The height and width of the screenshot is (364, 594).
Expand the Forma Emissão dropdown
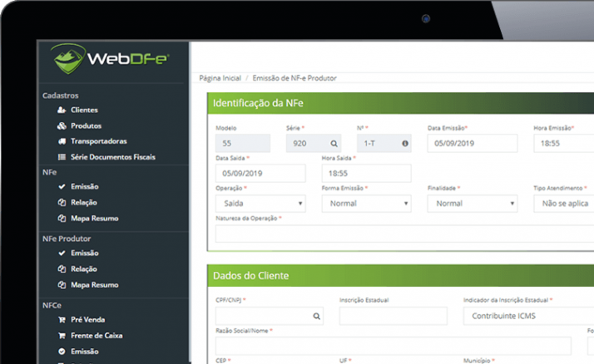pyautogui.click(x=365, y=203)
